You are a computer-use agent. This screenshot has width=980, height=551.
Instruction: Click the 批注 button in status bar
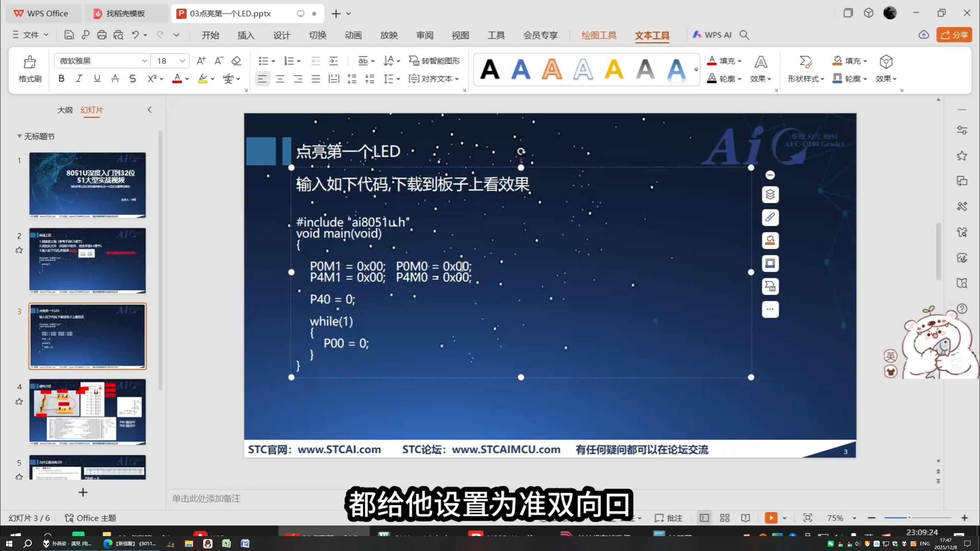668,518
